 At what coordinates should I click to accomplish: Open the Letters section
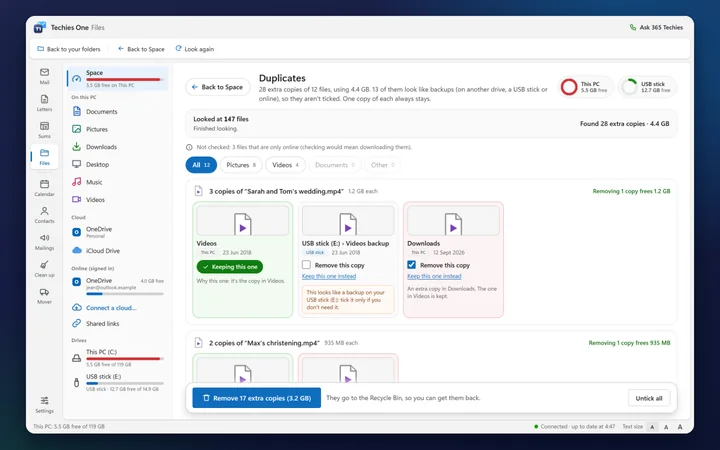click(45, 103)
